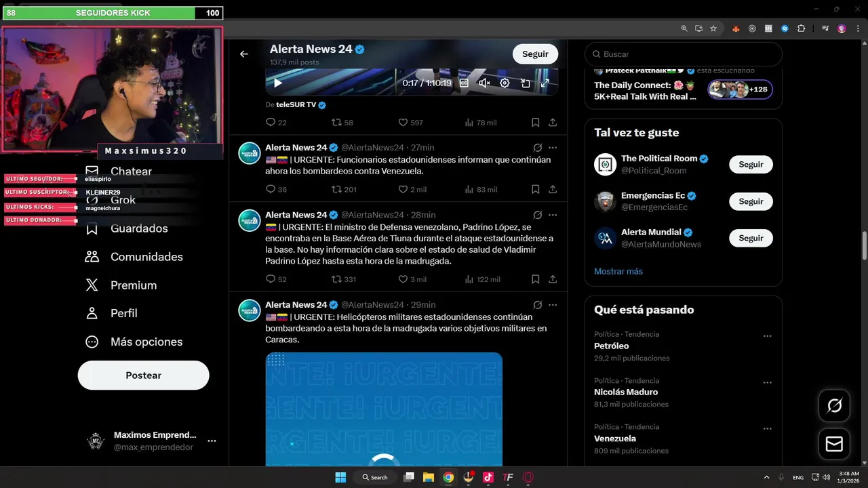Like the post with 2 mil likes
868x488 pixels.
(412, 190)
